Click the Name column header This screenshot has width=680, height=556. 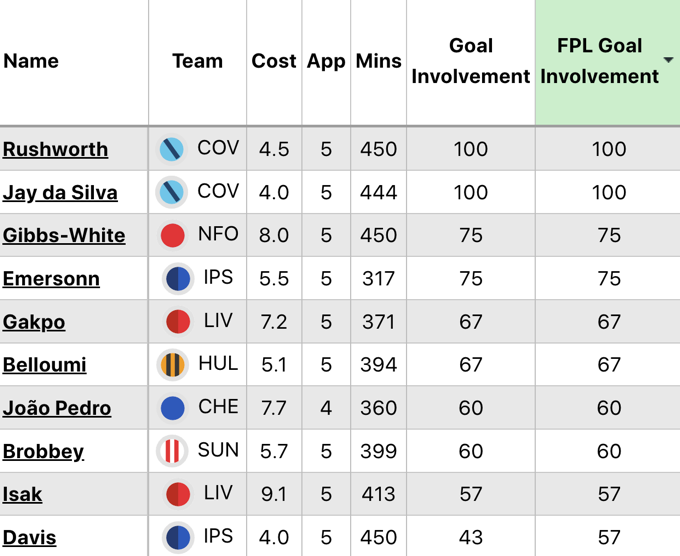point(31,61)
